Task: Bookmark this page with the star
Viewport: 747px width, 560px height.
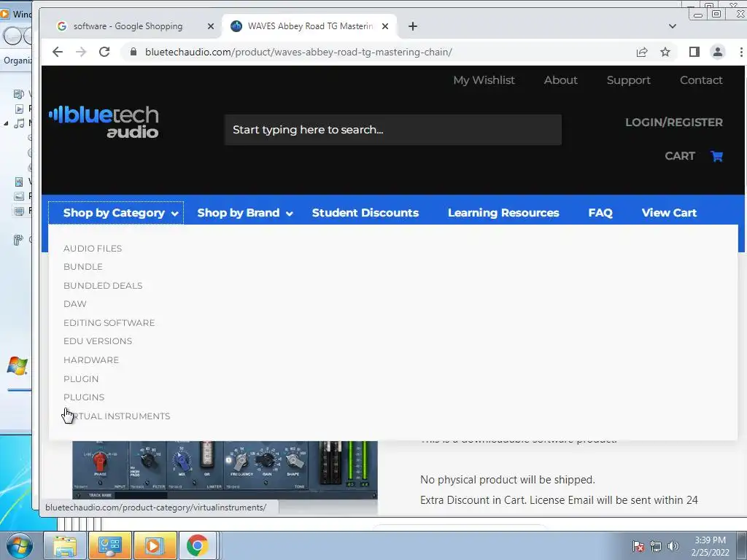Action: 665,52
